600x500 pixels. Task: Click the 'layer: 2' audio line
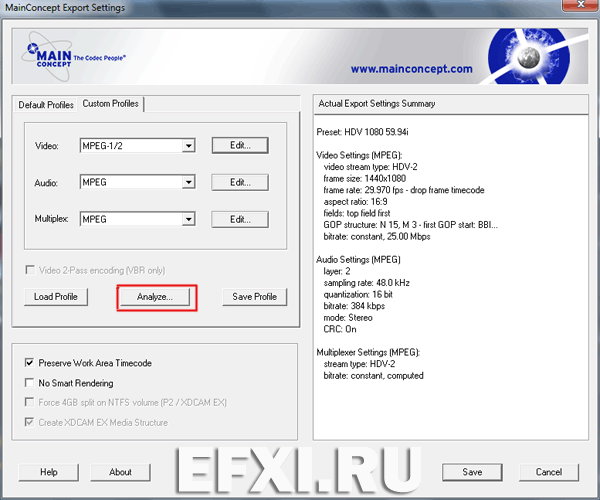tap(337, 272)
